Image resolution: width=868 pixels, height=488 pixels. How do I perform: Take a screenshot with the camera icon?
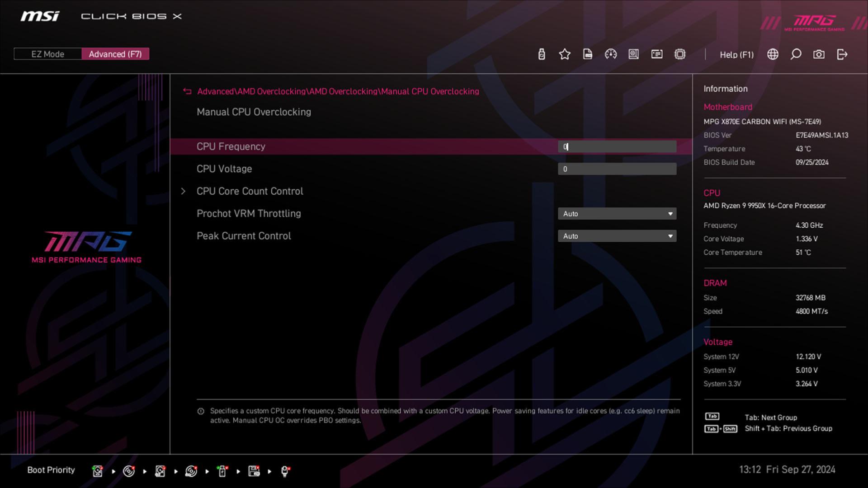[x=819, y=54]
